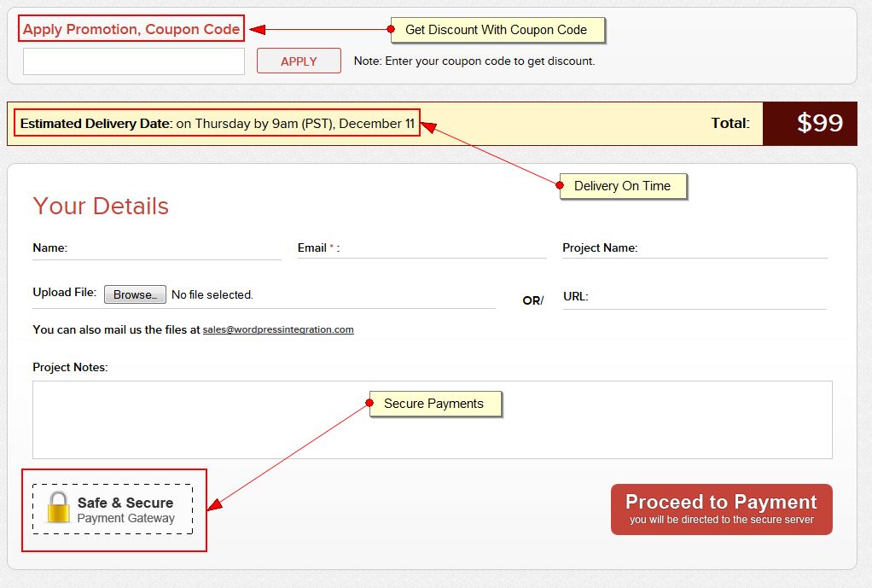Click into the URL input field
The width and height of the screenshot is (872, 588).
coord(708,297)
